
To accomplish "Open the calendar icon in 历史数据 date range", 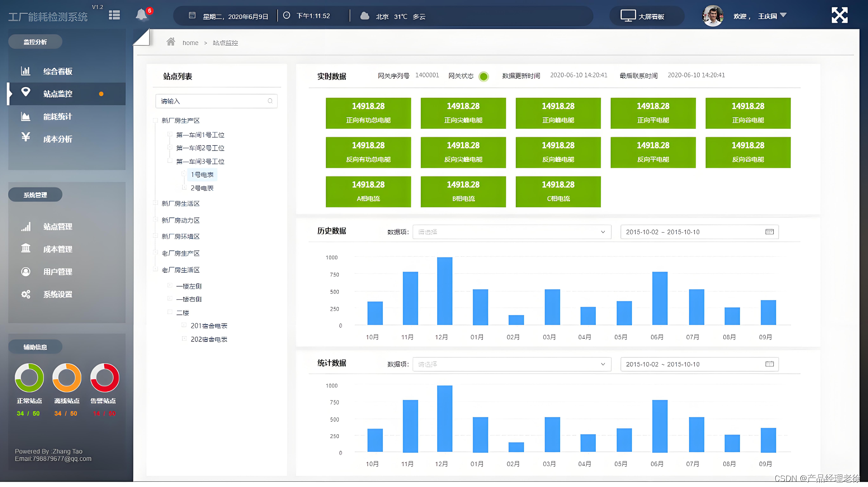I will [x=770, y=232].
